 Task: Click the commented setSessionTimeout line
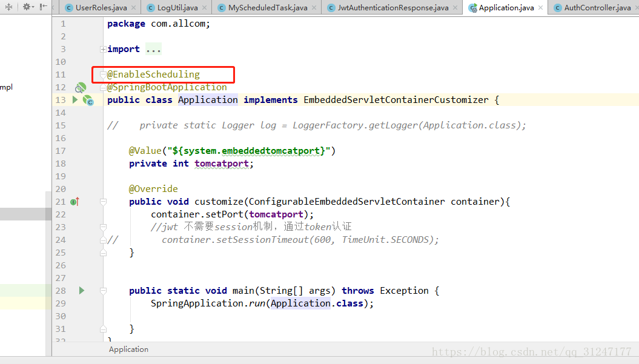coord(300,240)
